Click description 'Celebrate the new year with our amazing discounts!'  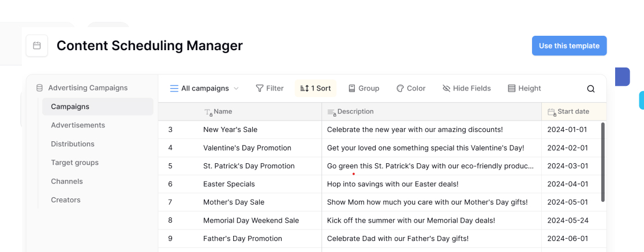(415, 130)
